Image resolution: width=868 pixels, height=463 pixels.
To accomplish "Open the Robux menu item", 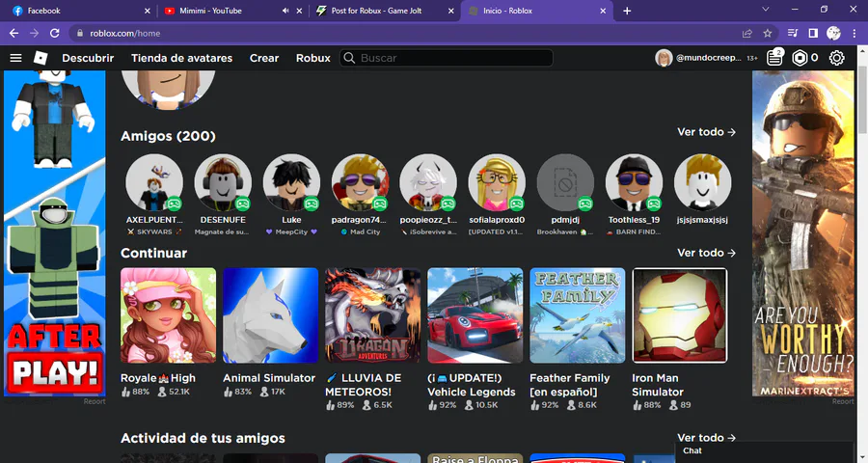I will tap(312, 58).
